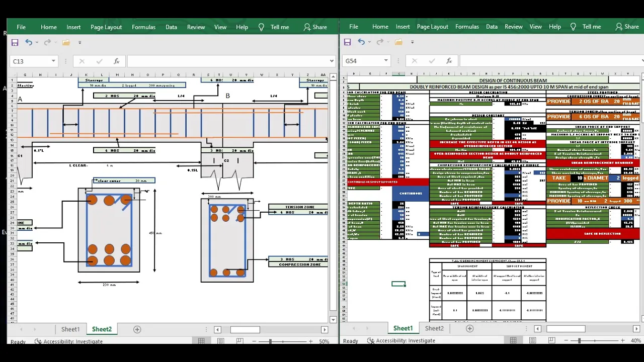Screen dimensions: 644x362
Task: Undo last action in left Excel window
Action: [28, 43]
